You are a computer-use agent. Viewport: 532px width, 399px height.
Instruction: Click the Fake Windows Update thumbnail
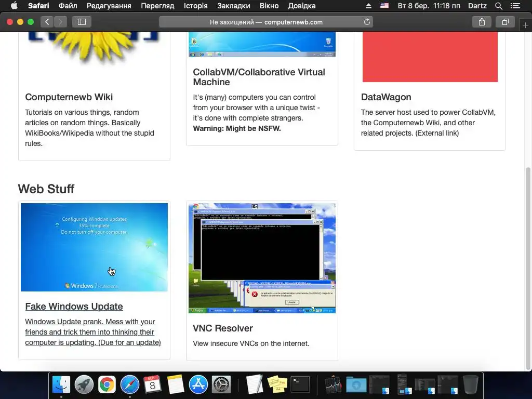94,247
